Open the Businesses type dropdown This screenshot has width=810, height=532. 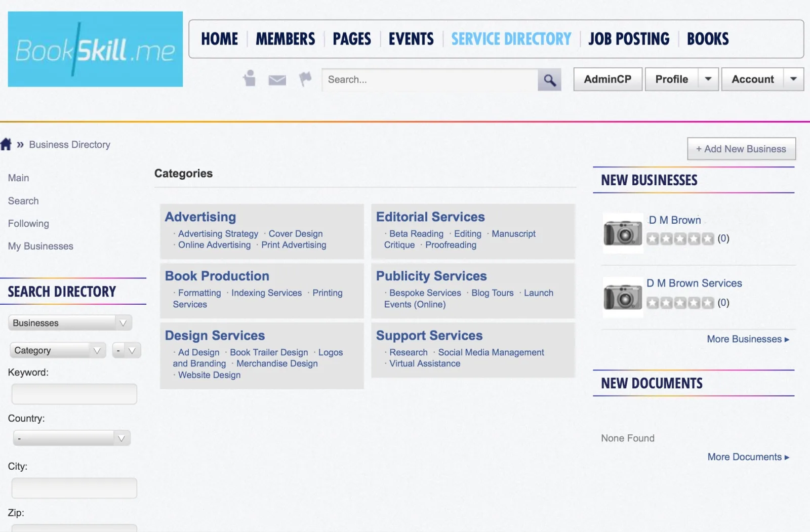point(70,323)
